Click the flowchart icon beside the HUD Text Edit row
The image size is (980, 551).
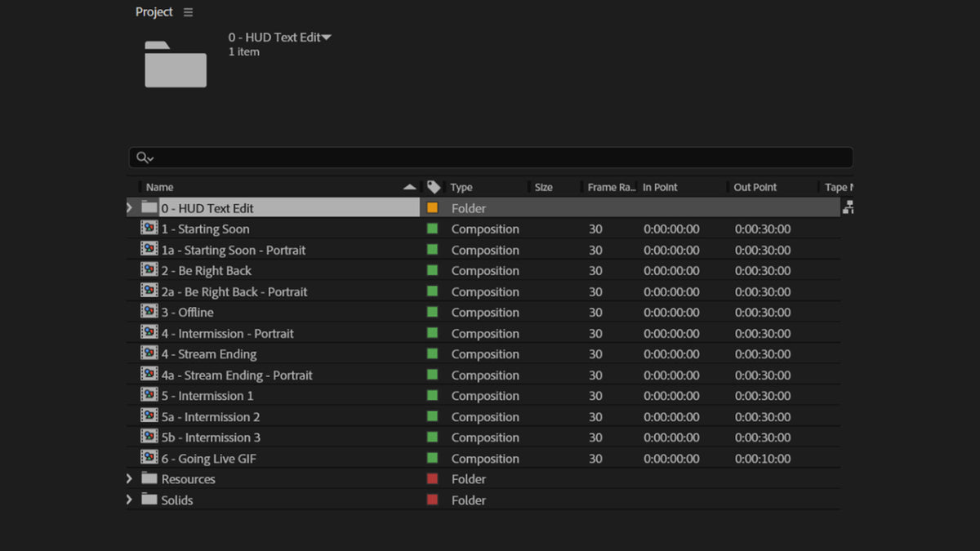[848, 208]
